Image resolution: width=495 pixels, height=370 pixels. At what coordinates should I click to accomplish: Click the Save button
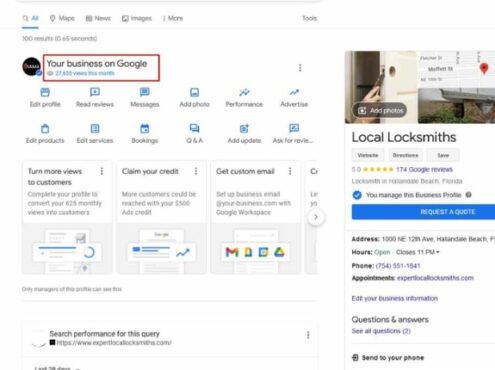pos(443,155)
